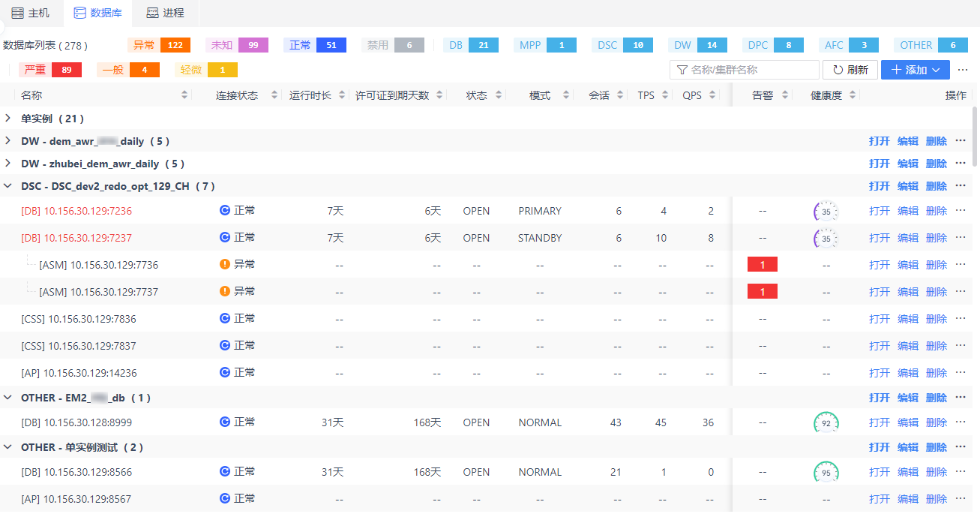
Task: Open the 添加 dropdown button
Action: pos(916,70)
